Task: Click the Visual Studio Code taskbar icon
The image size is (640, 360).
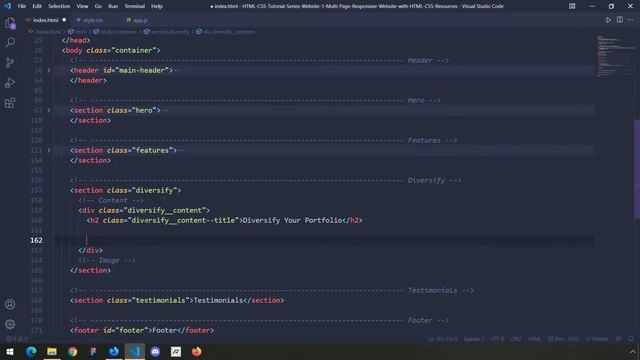Action: click(x=135, y=351)
